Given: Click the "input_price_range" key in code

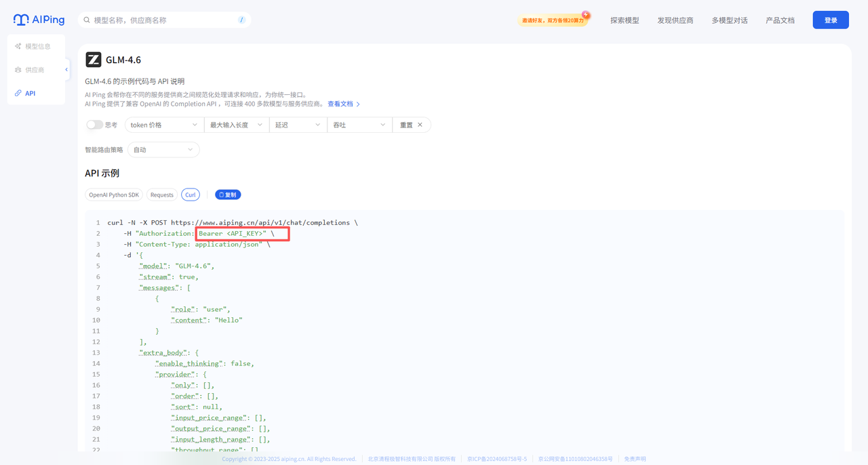Looking at the screenshot, I should [210, 418].
